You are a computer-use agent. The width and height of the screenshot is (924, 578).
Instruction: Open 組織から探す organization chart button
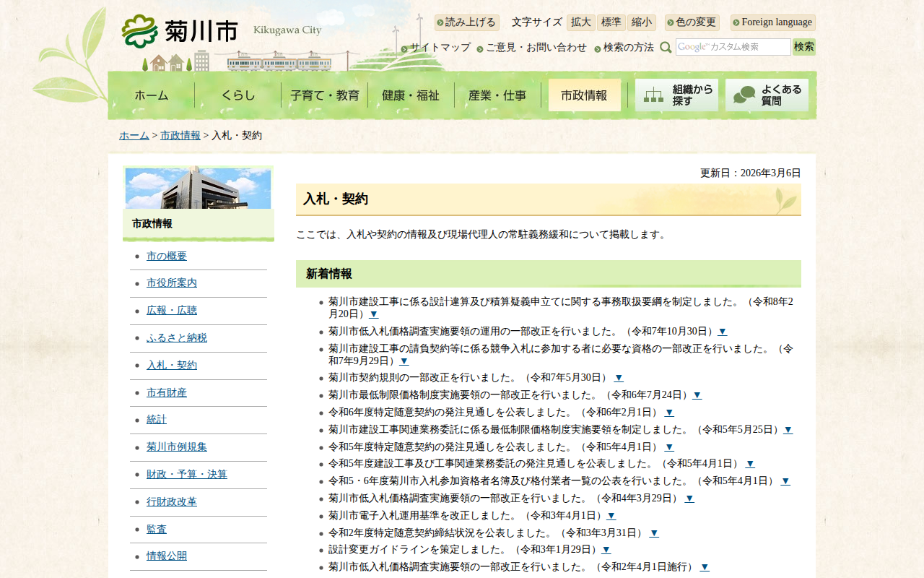pos(676,95)
